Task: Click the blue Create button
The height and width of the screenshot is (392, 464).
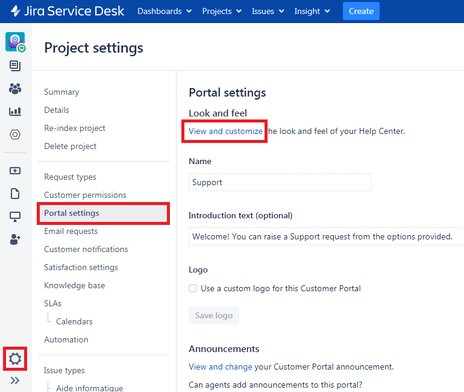Action: [361, 11]
